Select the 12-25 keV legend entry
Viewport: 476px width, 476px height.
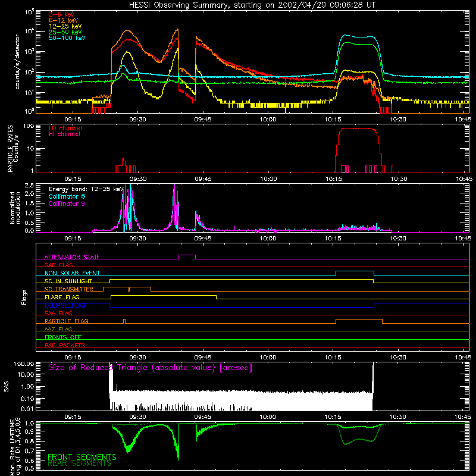tap(65, 26)
